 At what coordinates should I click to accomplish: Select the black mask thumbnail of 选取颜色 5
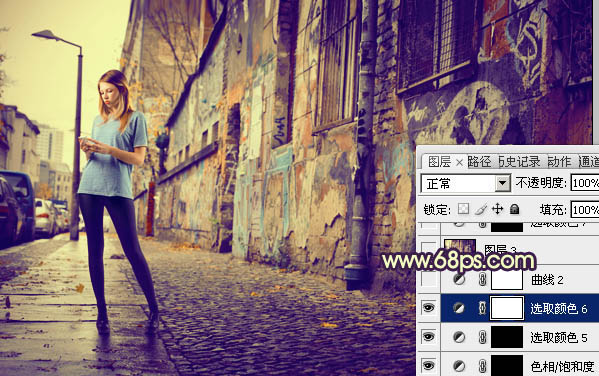point(507,337)
